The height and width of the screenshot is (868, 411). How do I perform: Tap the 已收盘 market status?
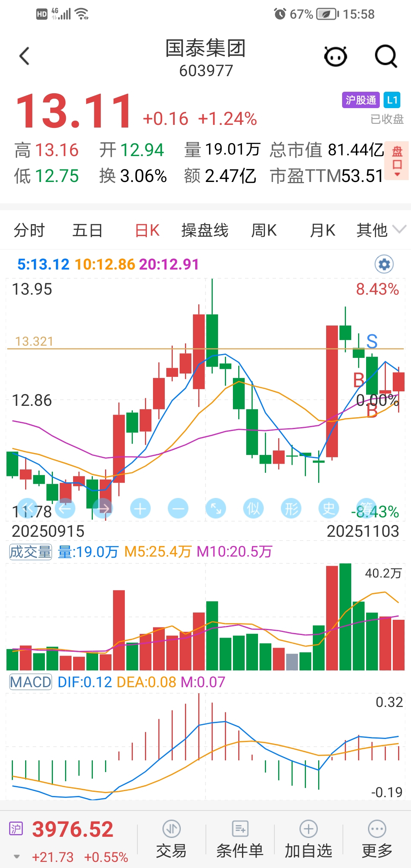pyautogui.click(x=387, y=119)
